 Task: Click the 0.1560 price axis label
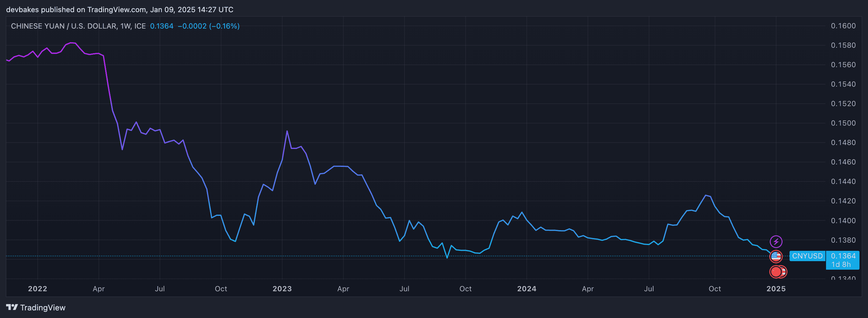pyautogui.click(x=843, y=65)
